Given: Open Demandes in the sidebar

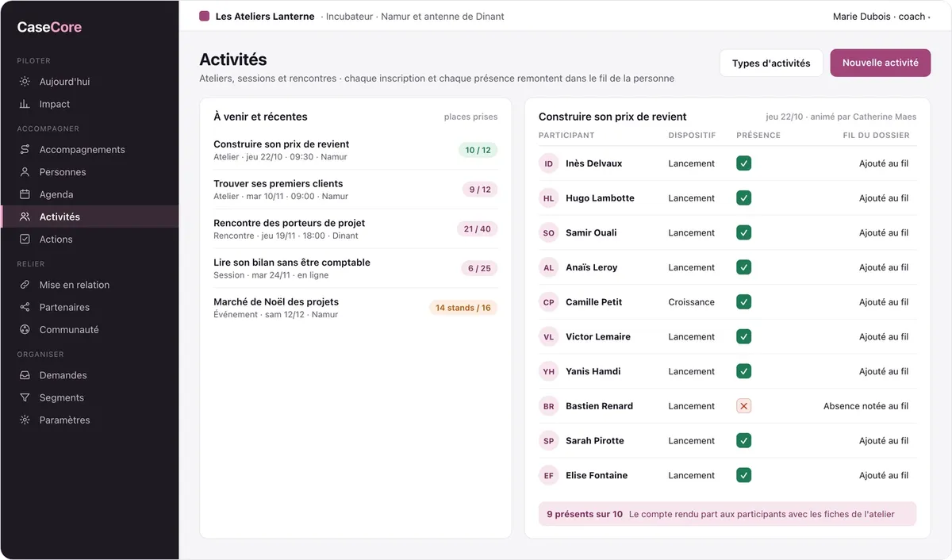Looking at the screenshot, I should pos(89,375).
